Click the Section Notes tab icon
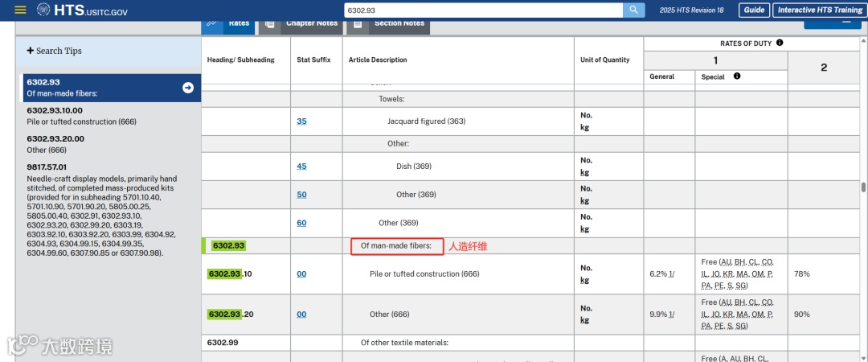 pos(358,24)
